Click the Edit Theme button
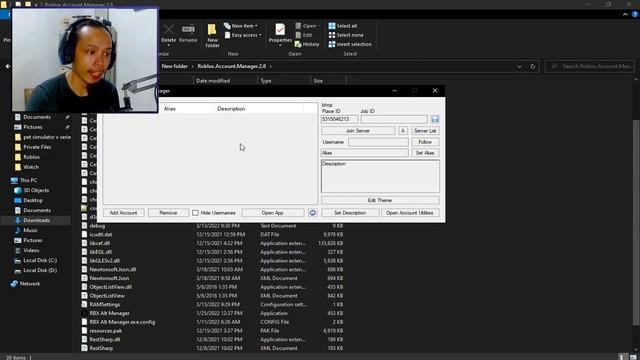The height and width of the screenshot is (360, 640). pos(380,200)
